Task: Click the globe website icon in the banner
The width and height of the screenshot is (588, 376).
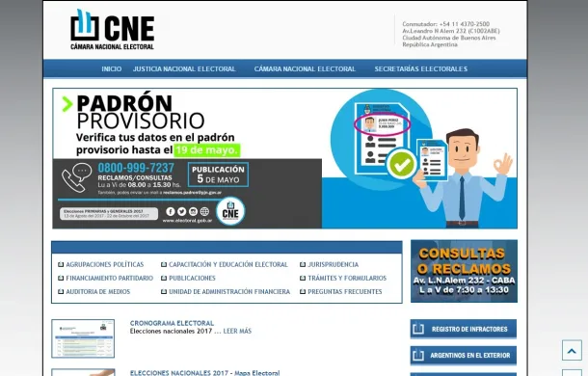Action: [204, 212]
